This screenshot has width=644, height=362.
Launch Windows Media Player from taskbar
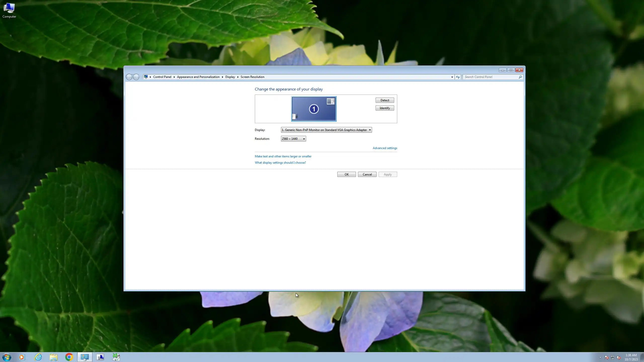point(22,357)
